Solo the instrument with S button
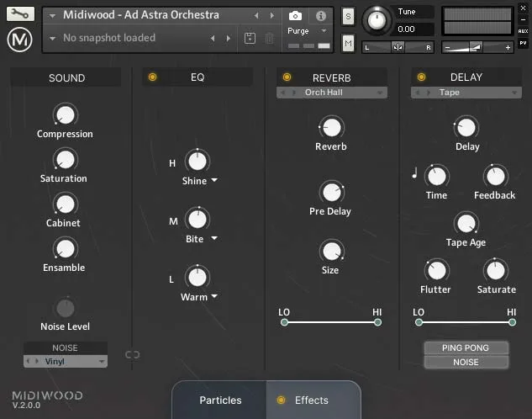This screenshot has width=532, height=419. (348, 16)
